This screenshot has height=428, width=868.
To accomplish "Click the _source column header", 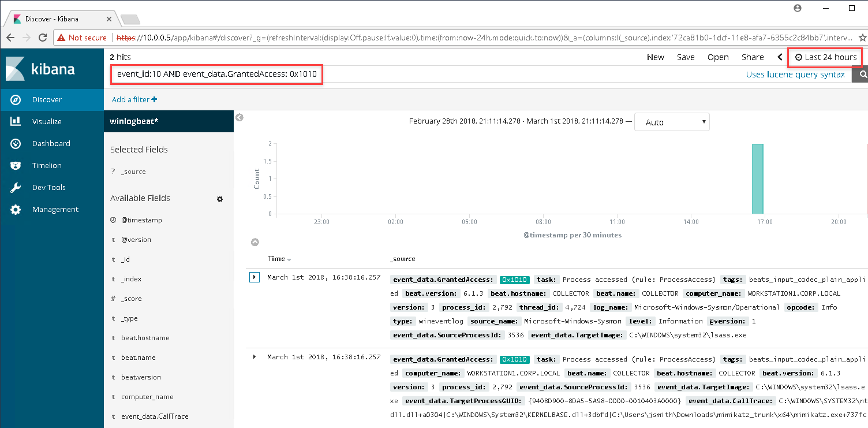I will click(403, 259).
